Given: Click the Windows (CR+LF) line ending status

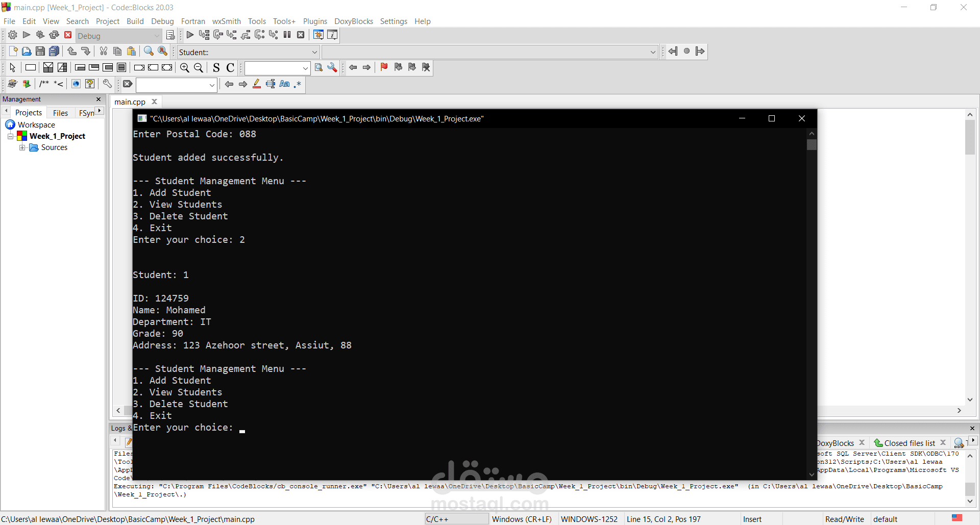Looking at the screenshot, I should tap(522, 519).
